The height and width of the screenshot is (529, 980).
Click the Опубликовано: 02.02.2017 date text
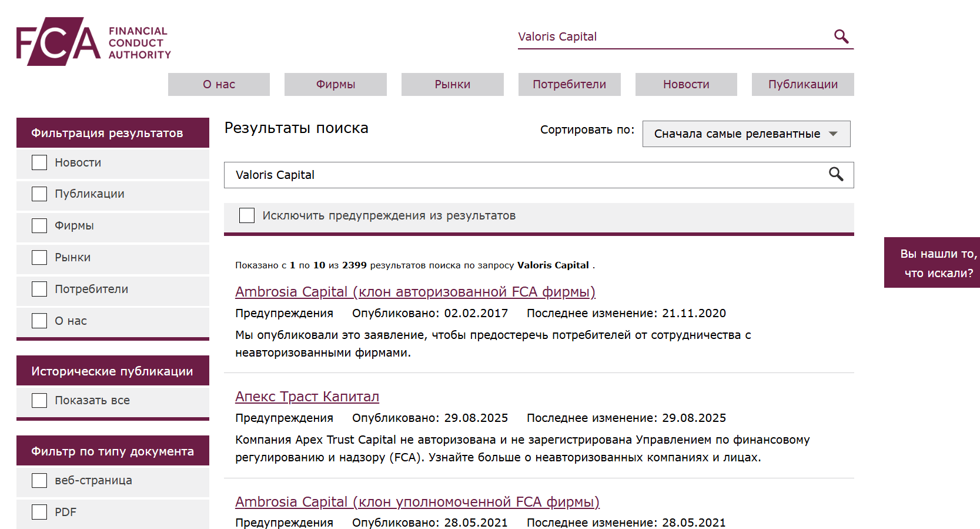click(x=430, y=314)
